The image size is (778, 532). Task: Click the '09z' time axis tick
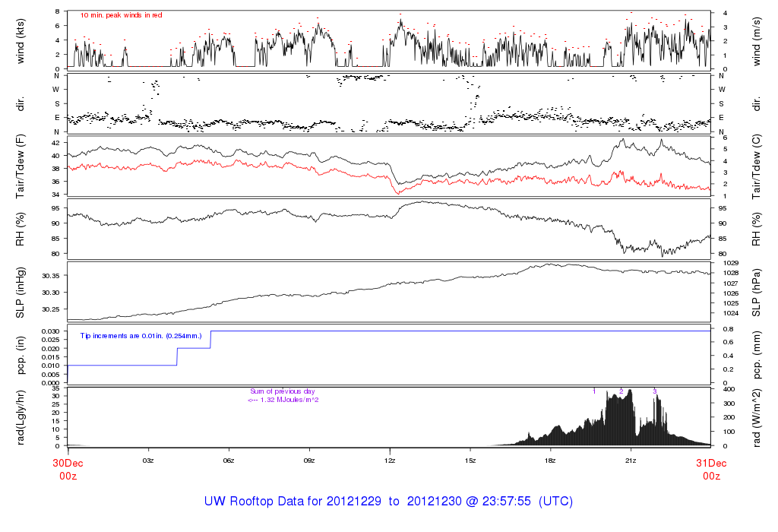[x=309, y=461]
